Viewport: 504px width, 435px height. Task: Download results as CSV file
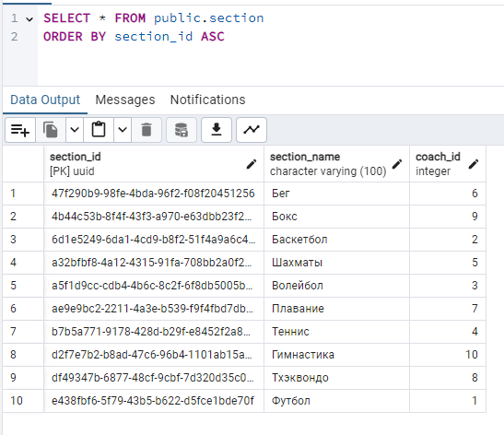[217, 130]
